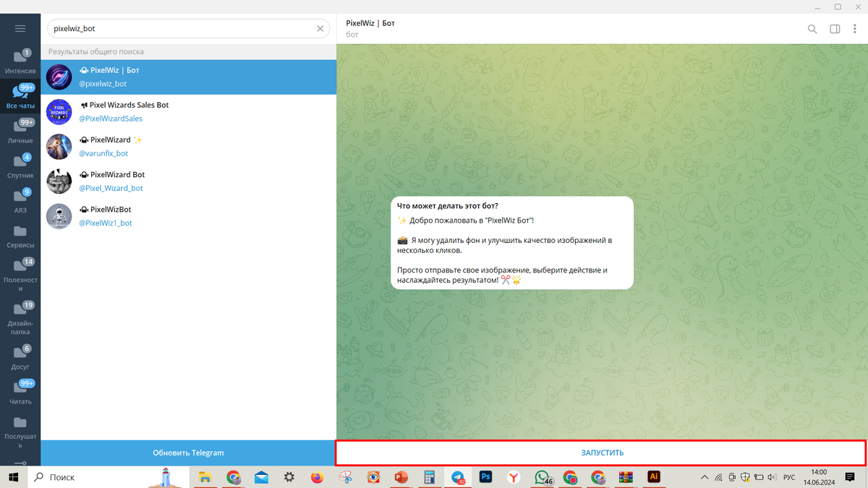
Task: Open WinRAR from the taskbar
Action: pos(626,477)
